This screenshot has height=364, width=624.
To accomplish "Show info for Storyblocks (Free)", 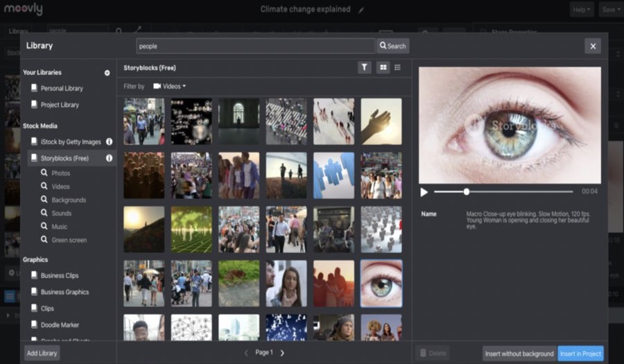I will [x=109, y=158].
